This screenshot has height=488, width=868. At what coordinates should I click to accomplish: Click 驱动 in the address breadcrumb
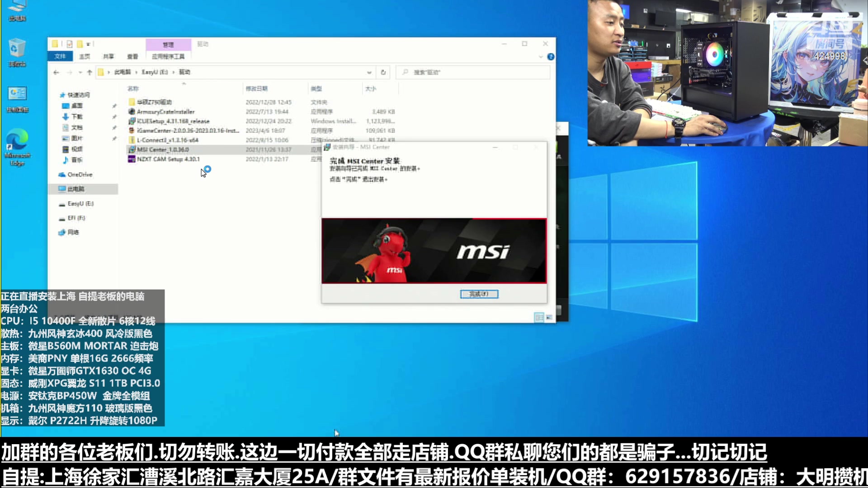[184, 72]
